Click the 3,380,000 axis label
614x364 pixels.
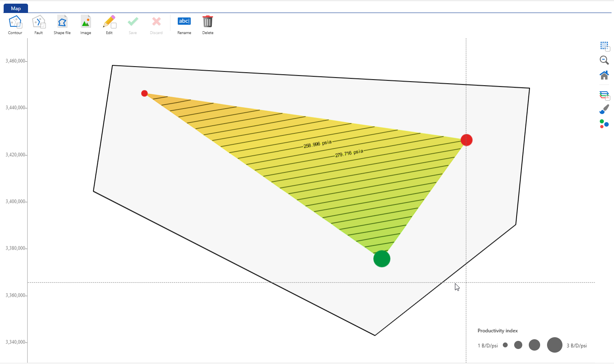15,248
